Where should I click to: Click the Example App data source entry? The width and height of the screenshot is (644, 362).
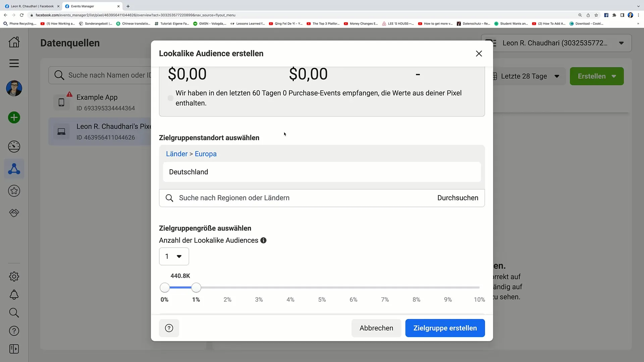tap(96, 102)
